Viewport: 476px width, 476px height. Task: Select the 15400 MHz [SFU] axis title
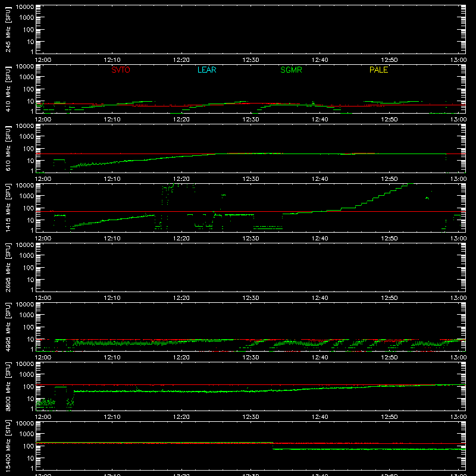(8, 446)
